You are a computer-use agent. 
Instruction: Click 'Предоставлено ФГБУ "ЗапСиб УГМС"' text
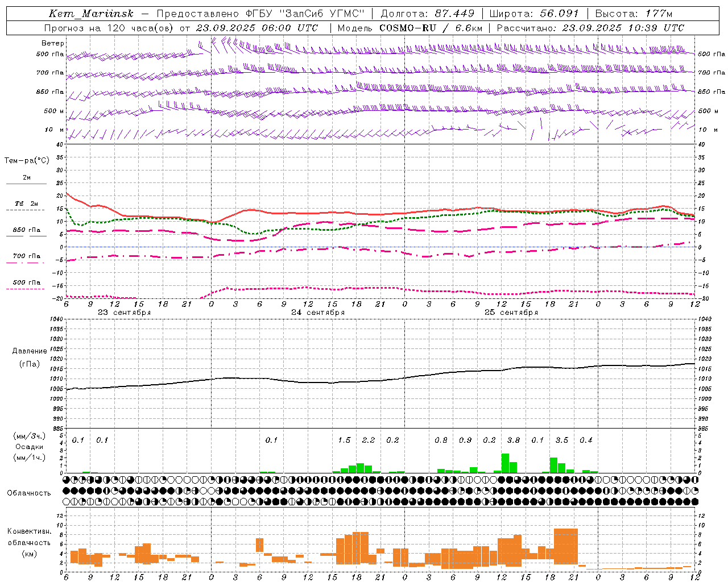[x=260, y=14]
